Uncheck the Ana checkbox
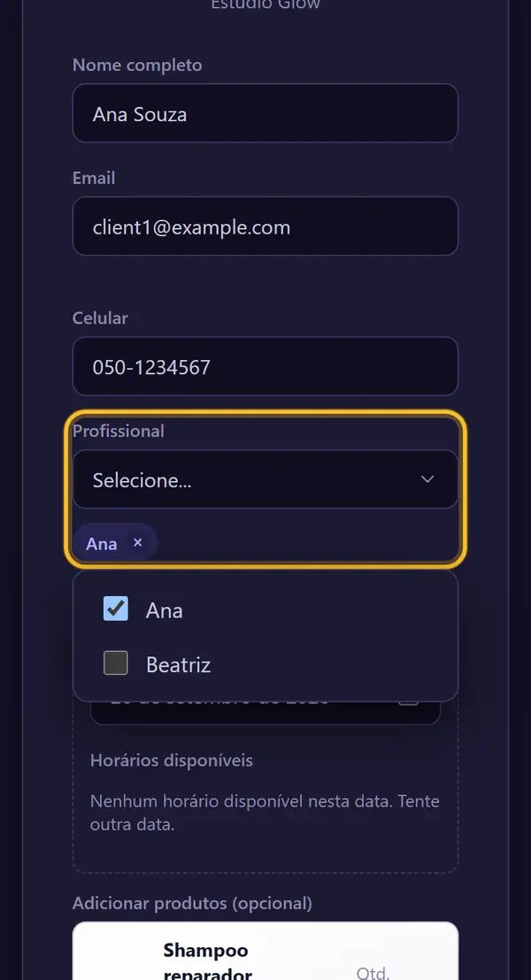The width and height of the screenshot is (531, 980). coord(116,609)
